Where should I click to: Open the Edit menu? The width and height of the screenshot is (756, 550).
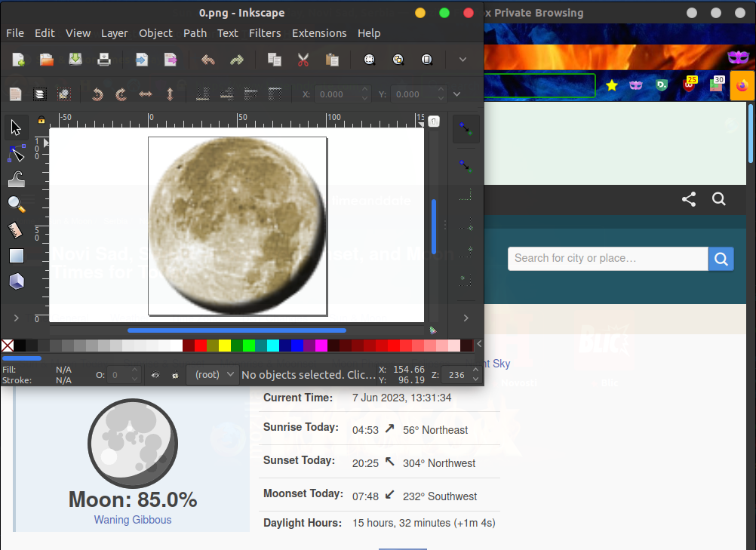pyautogui.click(x=45, y=33)
